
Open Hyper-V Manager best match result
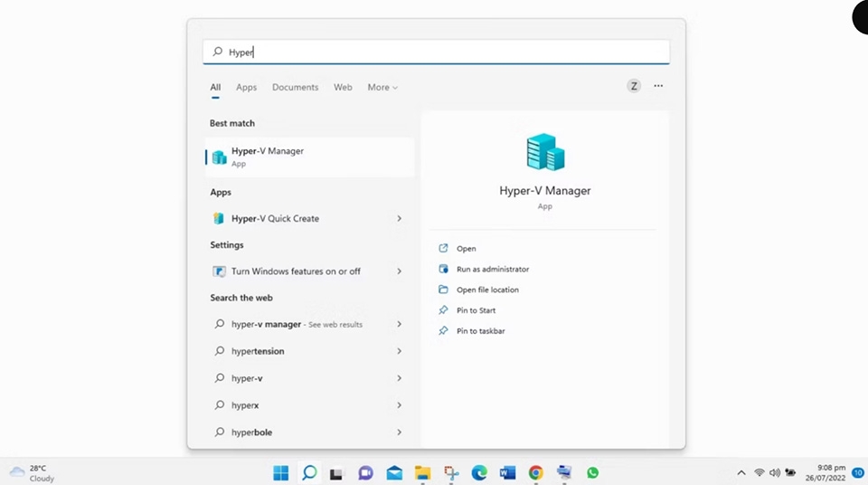tap(309, 157)
